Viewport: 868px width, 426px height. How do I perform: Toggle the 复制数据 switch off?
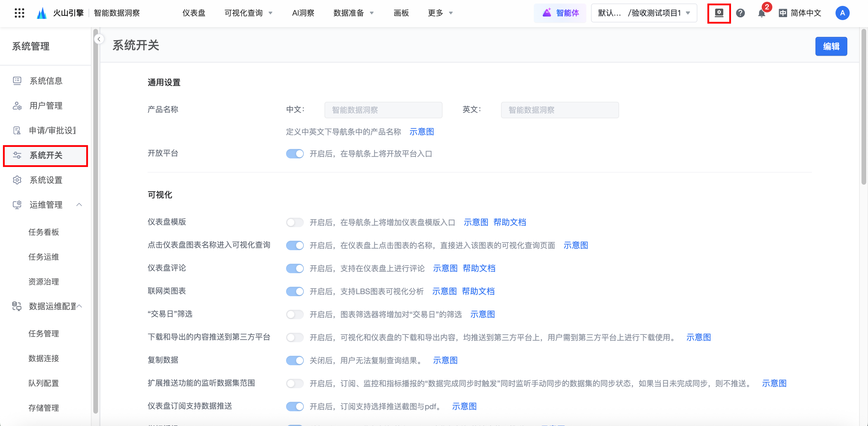(x=295, y=360)
